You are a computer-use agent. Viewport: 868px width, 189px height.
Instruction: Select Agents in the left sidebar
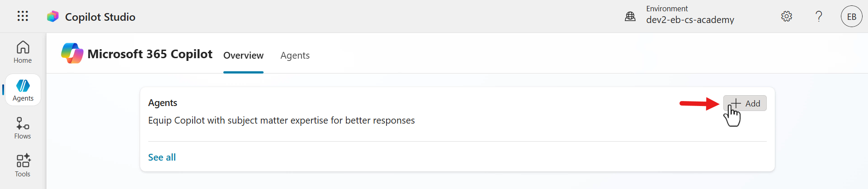coord(23,90)
